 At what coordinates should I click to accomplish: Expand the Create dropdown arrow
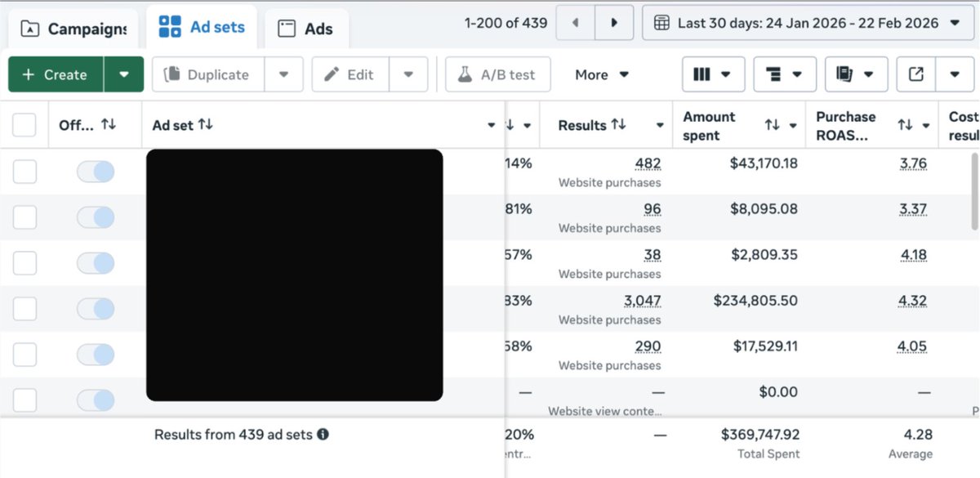[124, 74]
